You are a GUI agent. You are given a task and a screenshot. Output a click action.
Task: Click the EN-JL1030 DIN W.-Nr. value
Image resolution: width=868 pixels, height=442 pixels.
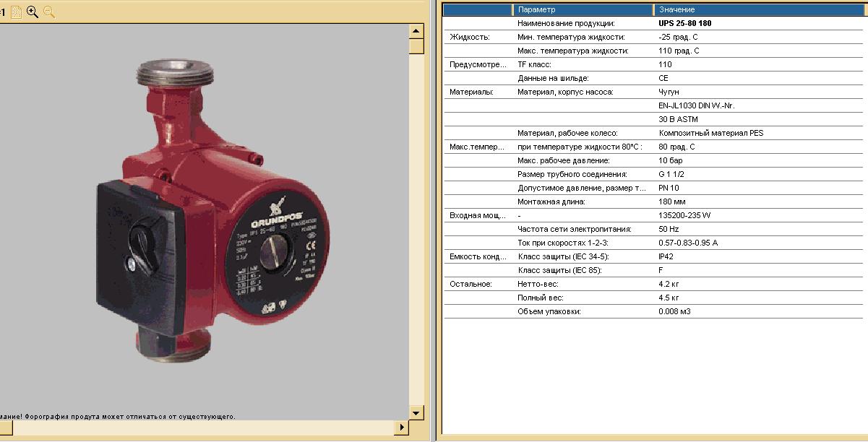click(x=697, y=105)
